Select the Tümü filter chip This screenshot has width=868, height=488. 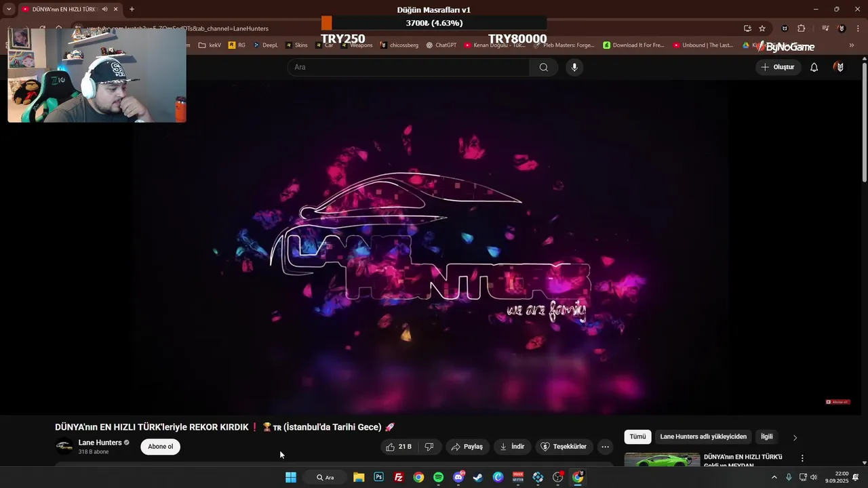[638, 436]
